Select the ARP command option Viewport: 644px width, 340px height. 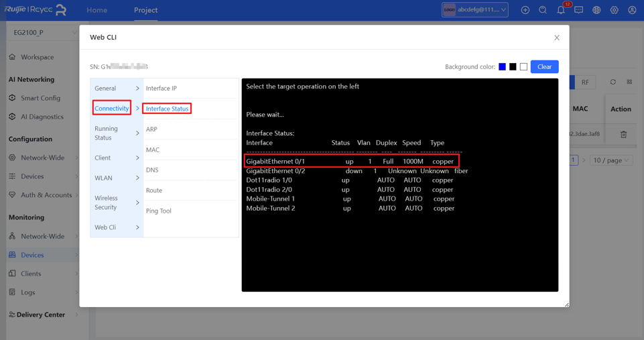[151, 129]
